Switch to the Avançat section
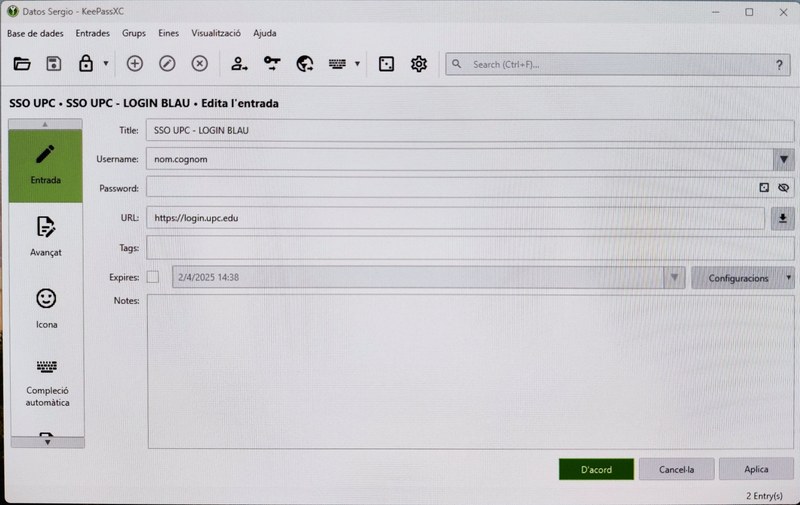800x505 pixels. [46, 236]
